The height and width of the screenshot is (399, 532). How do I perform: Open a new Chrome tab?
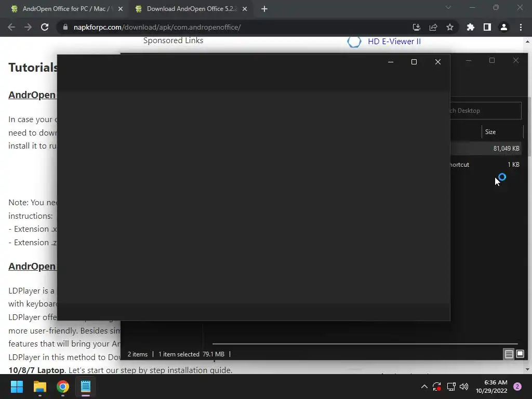click(x=264, y=9)
